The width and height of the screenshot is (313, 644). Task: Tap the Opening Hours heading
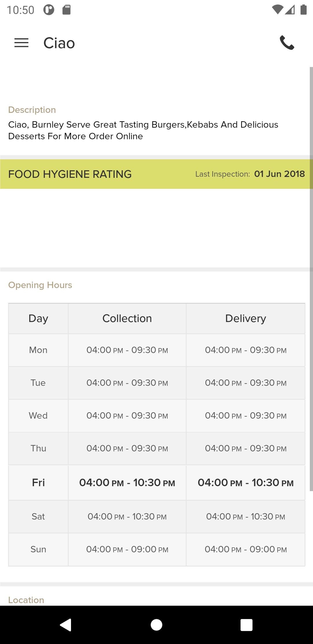point(40,285)
